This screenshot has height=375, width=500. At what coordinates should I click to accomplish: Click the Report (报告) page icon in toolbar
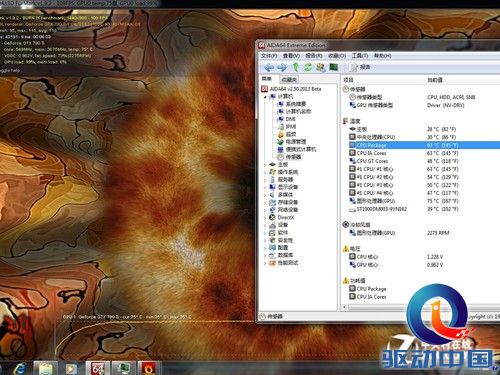[360, 67]
